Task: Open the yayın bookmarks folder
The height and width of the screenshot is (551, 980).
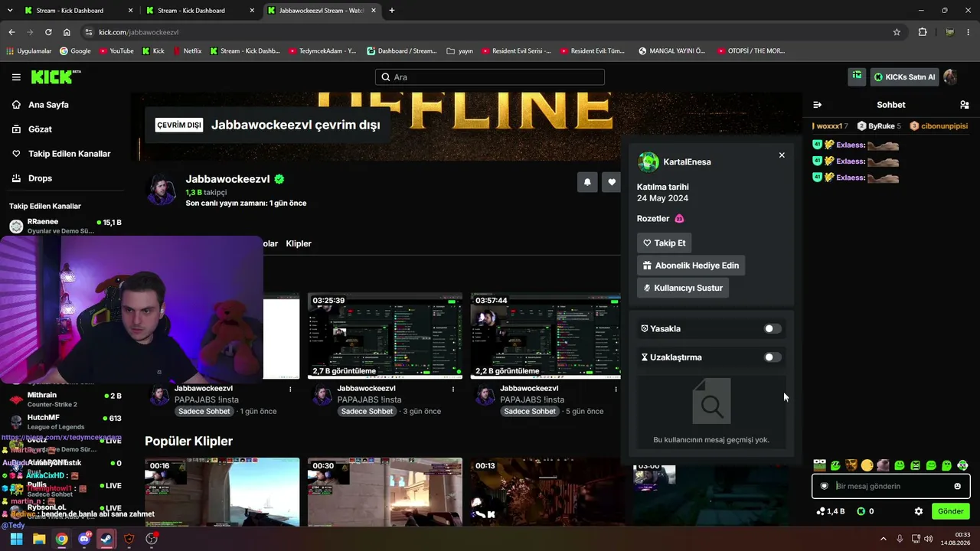Action: tap(459, 51)
